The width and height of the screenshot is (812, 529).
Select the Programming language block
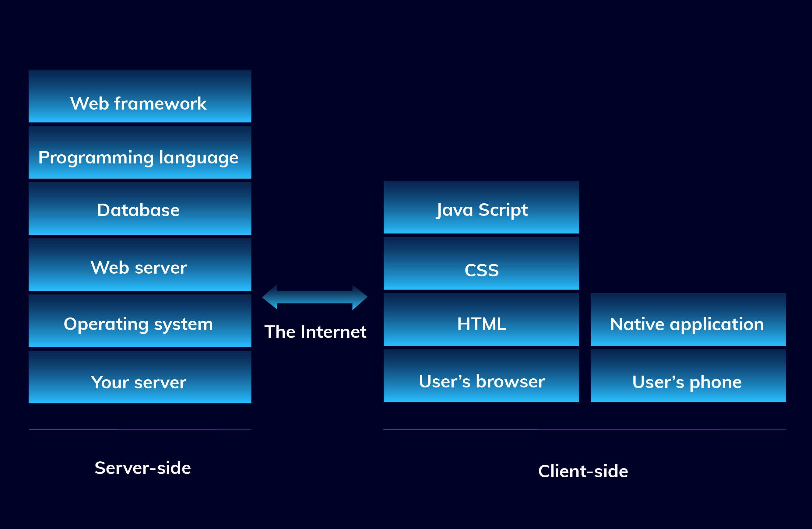coord(140,152)
